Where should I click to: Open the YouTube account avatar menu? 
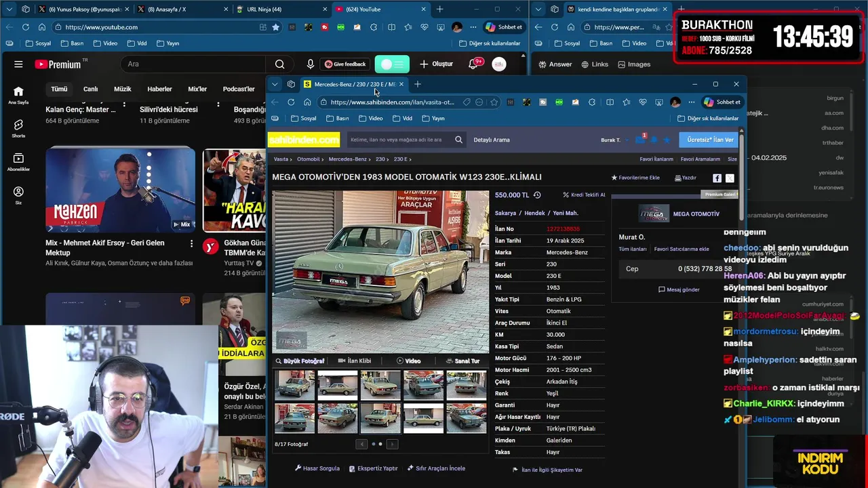point(498,64)
